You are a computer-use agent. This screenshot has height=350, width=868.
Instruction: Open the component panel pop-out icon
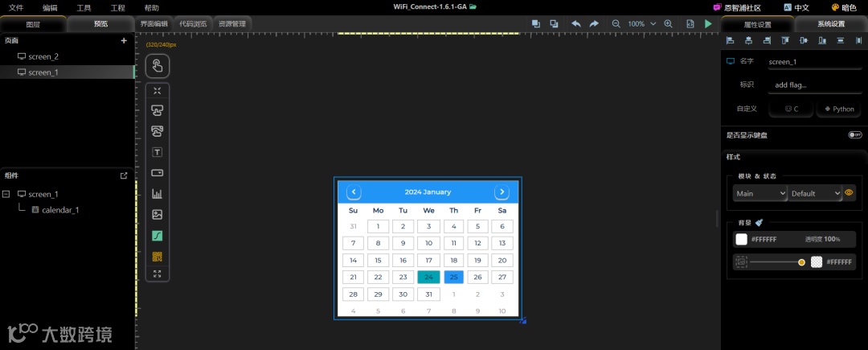(124, 175)
